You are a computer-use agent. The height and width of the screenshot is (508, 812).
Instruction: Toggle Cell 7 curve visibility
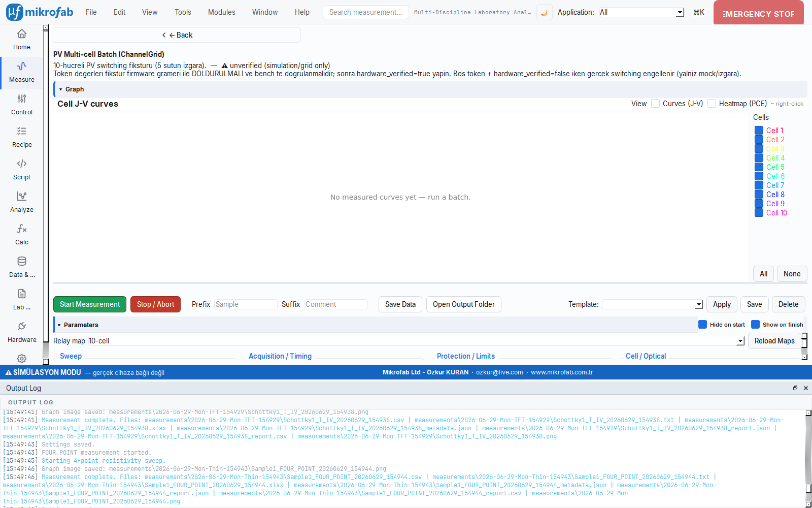pyautogui.click(x=759, y=185)
